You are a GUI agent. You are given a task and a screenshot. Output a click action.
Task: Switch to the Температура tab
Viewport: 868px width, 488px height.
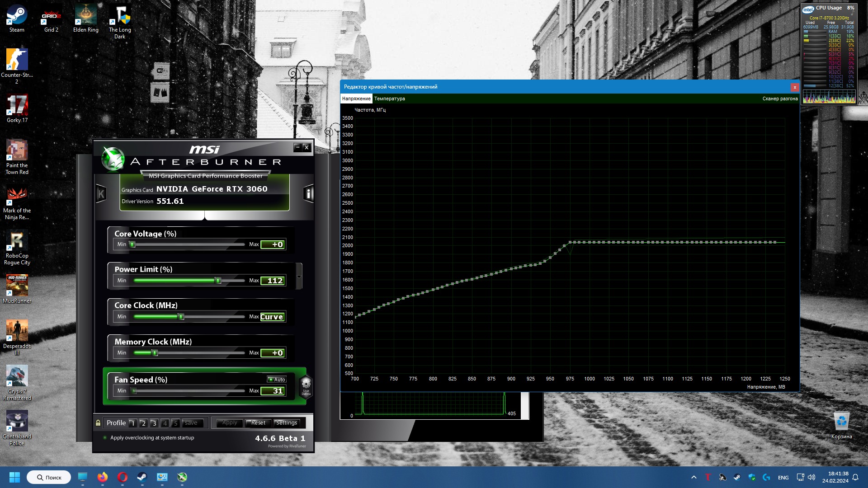[x=389, y=99]
